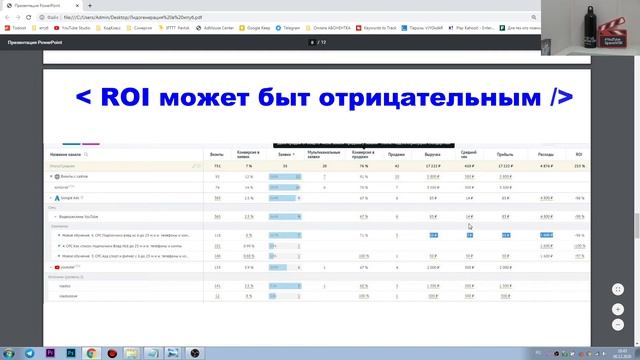Click the address bar with the file path

(x=286, y=17)
